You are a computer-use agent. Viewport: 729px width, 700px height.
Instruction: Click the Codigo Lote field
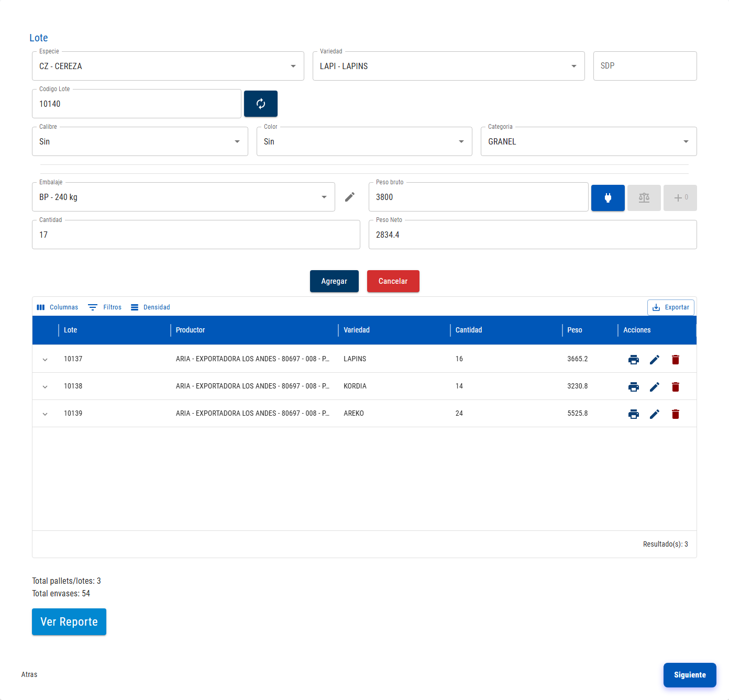pyautogui.click(x=137, y=104)
